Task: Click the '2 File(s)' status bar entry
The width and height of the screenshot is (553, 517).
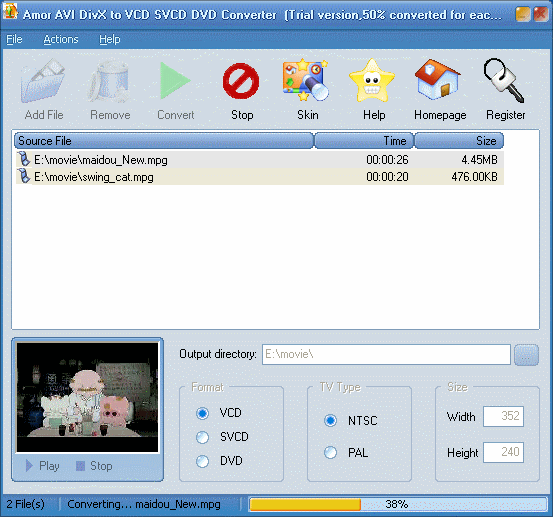Action: (x=25, y=504)
